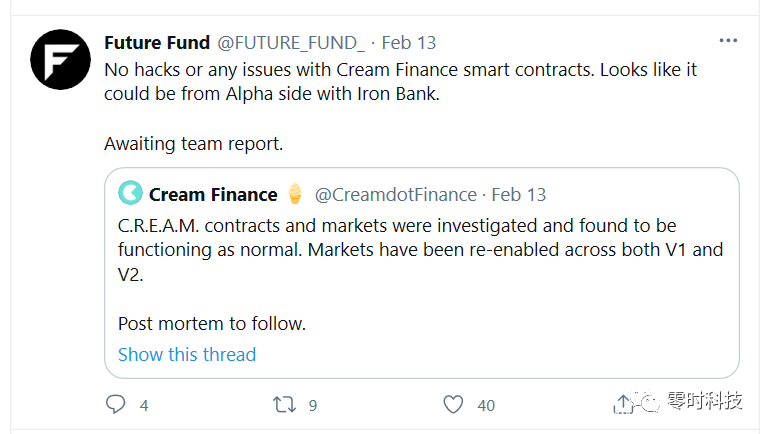
Task: Open quoted tweet's Feb 13 date
Action: 519,195
